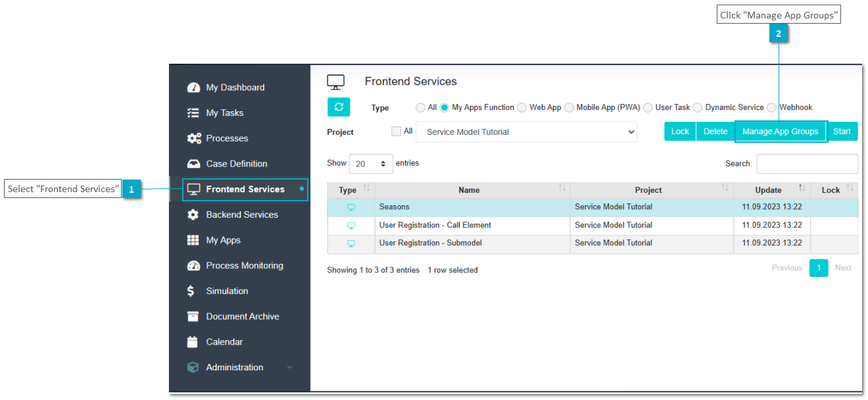Select the All type radio button

coord(420,107)
